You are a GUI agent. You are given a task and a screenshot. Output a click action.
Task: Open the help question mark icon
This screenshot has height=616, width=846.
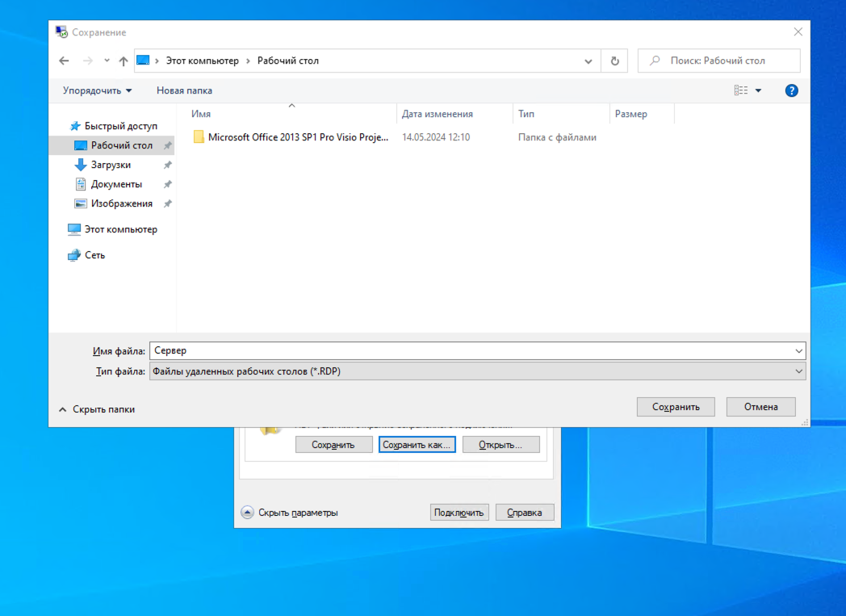tap(791, 90)
